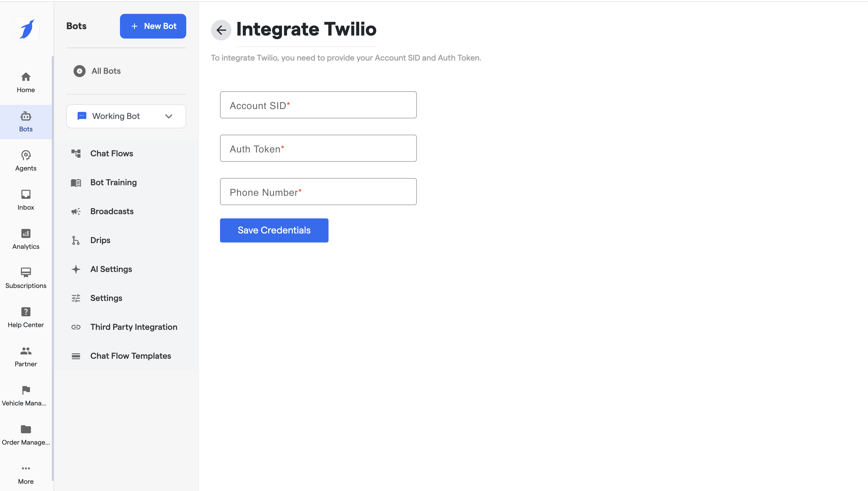Click into the Auth Token field
The image size is (868, 491).
(x=318, y=149)
